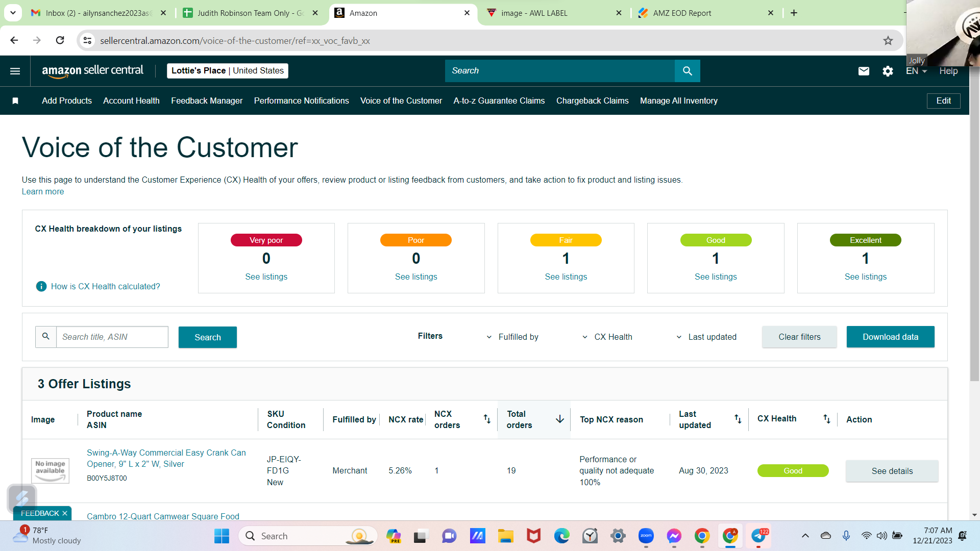The height and width of the screenshot is (551, 980).
Task: Click the Clear filters button
Action: point(799,337)
